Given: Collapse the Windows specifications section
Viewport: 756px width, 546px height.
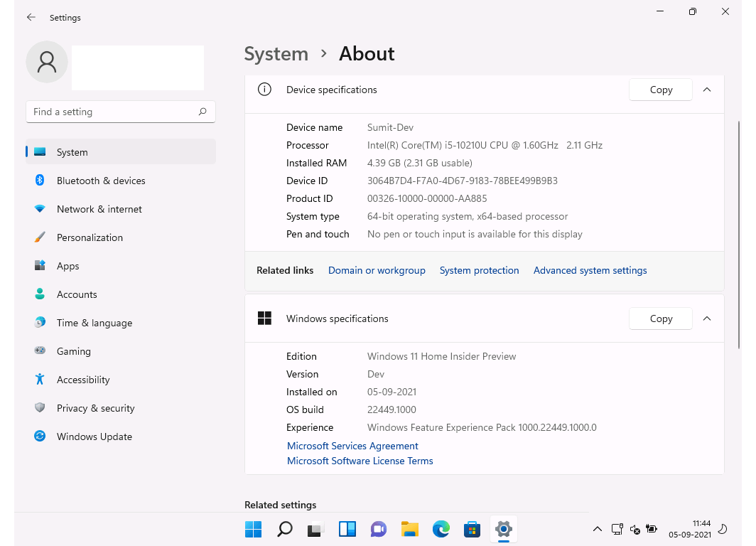Looking at the screenshot, I should point(707,318).
